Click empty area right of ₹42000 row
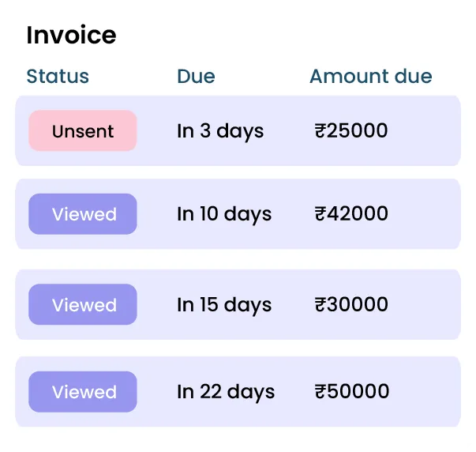 click(426, 214)
